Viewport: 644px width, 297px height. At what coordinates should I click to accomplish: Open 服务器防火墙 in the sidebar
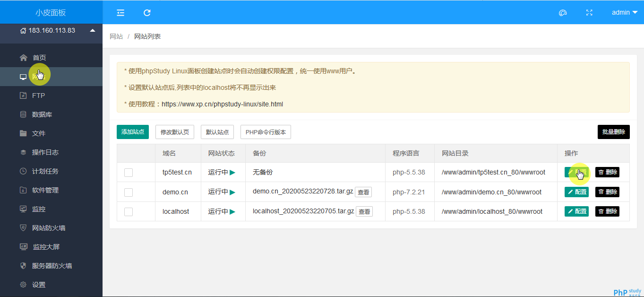point(51,266)
